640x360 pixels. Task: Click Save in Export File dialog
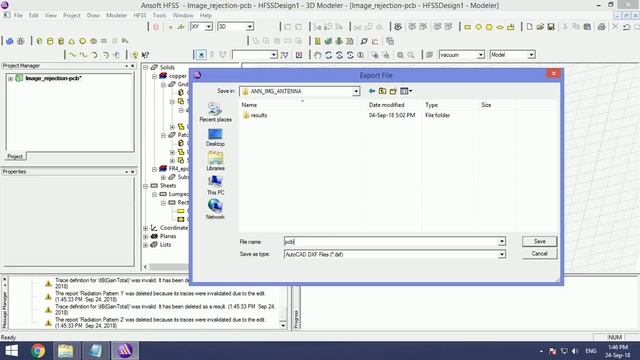click(539, 241)
